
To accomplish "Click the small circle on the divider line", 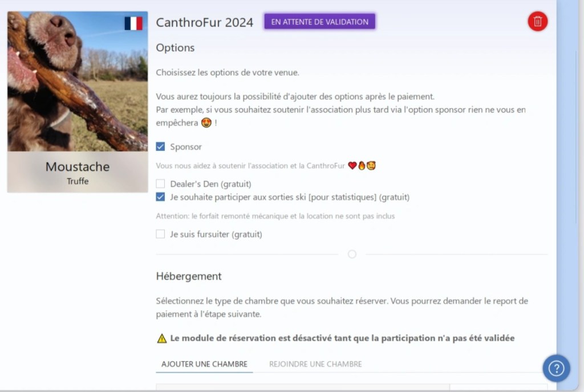I will click(x=352, y=254).
